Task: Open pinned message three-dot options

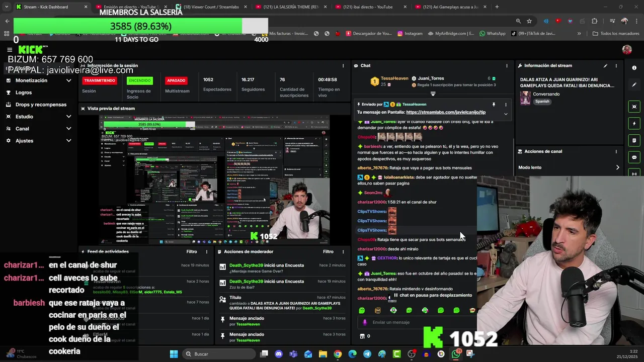Action: click(506, 105)
